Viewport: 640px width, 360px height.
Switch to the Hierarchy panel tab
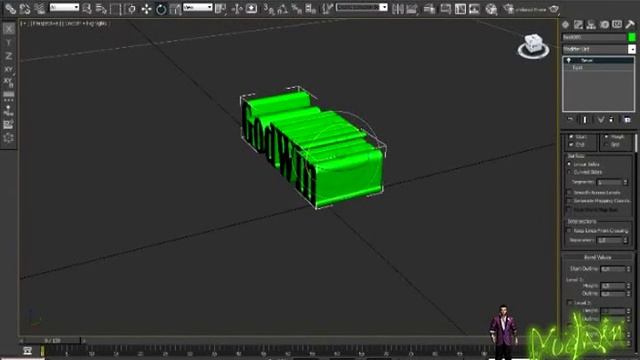(591, 24)
